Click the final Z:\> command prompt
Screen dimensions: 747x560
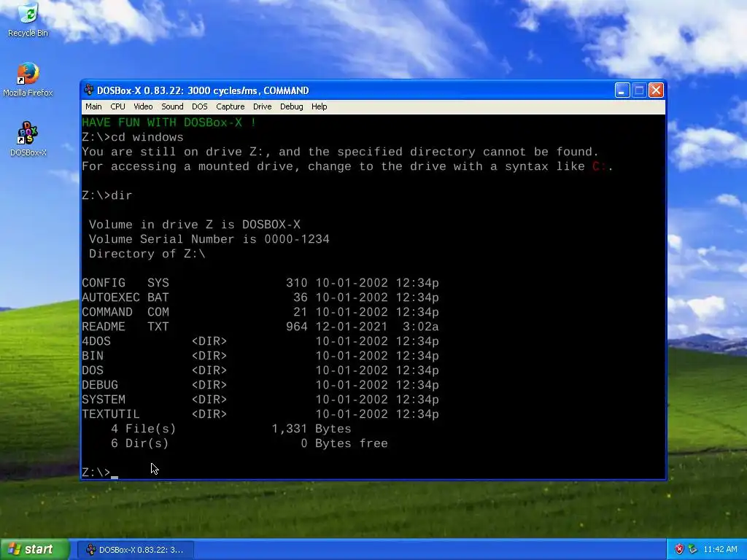point(100,472)
